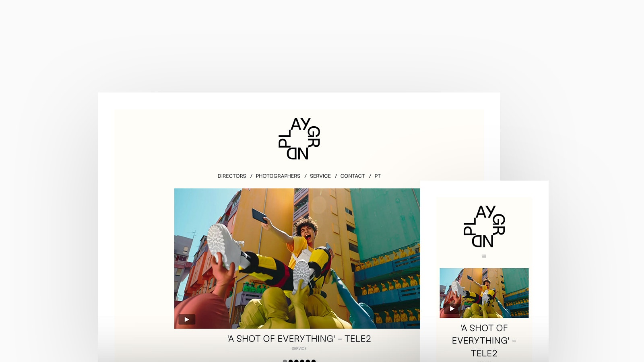
Task: Open the hamburger menu in mobile preview
Action: point(484,256)
